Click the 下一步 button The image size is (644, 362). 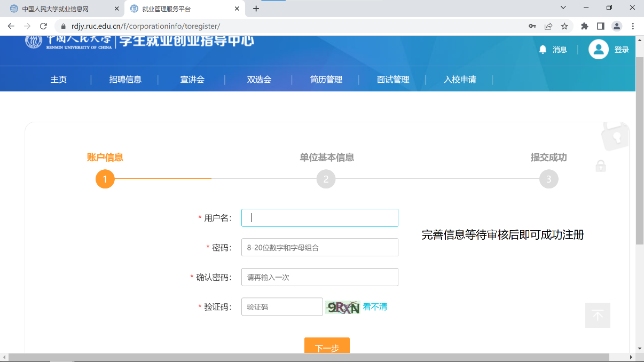327,347
